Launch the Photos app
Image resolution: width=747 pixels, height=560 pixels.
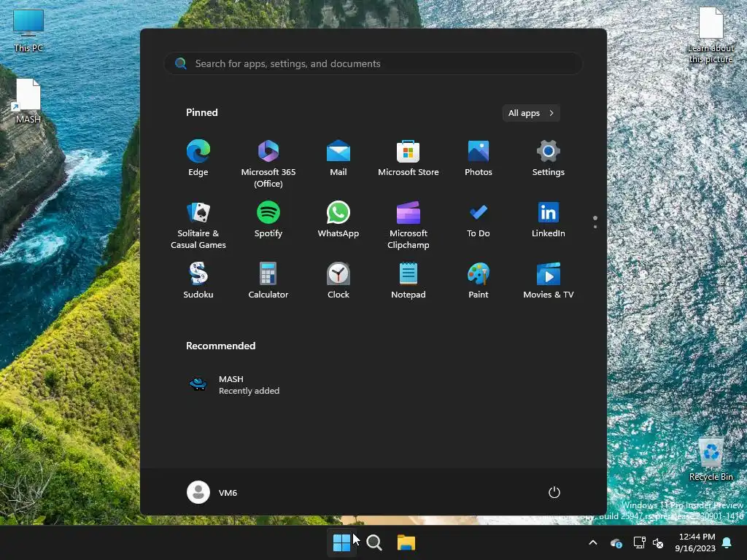point(479,158)
